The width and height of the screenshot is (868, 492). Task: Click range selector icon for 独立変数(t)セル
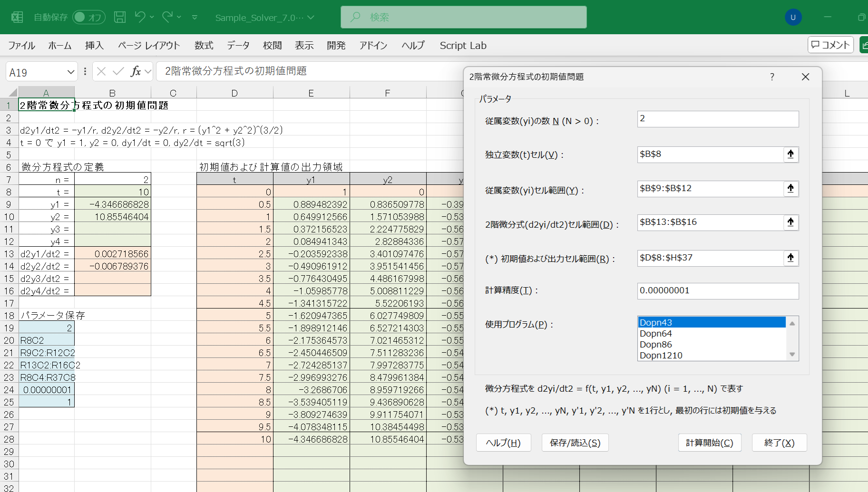[790, 154]
